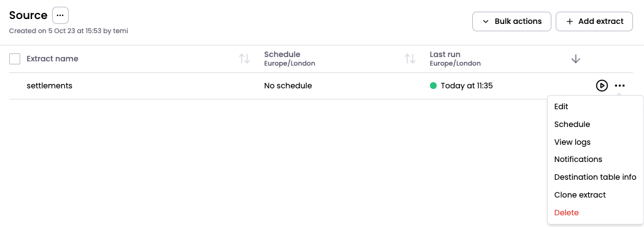This screenshot has height=227, width=644.
Task: Click the Add extract button
Action: pyautogui.click(x=594, y=21)
